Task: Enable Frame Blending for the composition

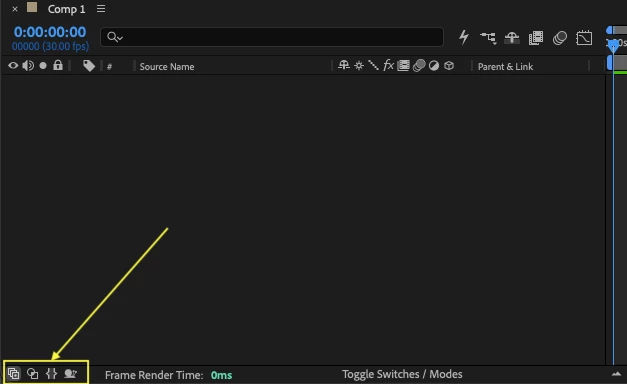Action: (536, 38)
